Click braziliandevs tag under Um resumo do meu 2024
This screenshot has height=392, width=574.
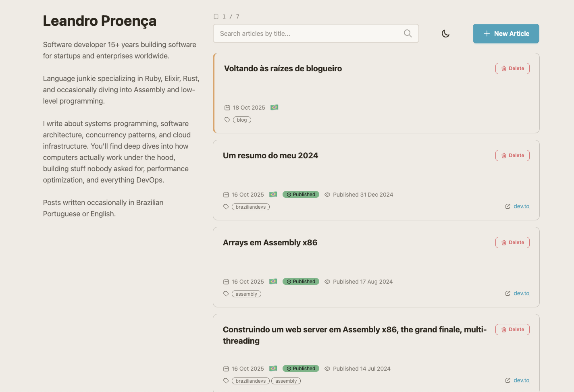[250, 207]
